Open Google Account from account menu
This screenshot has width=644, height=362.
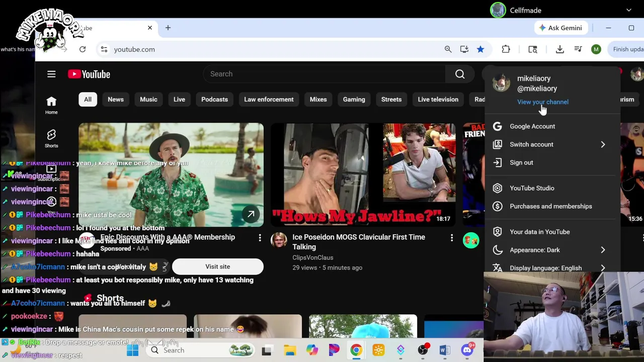click(552, 127)
